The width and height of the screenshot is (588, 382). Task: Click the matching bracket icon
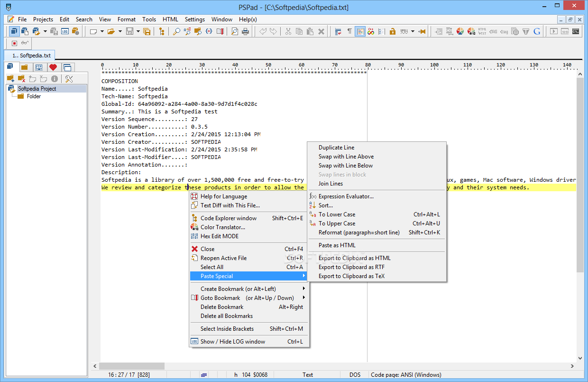tap(209, 31)
